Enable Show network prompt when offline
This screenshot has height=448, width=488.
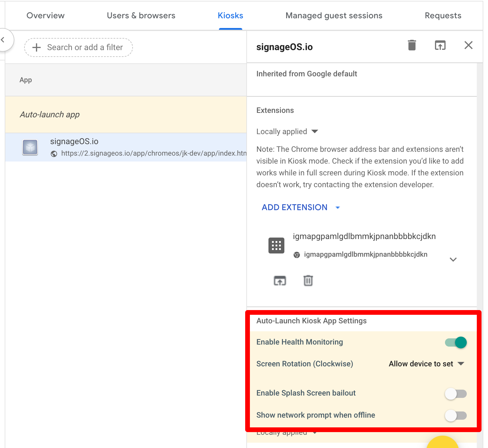[456, 416]
